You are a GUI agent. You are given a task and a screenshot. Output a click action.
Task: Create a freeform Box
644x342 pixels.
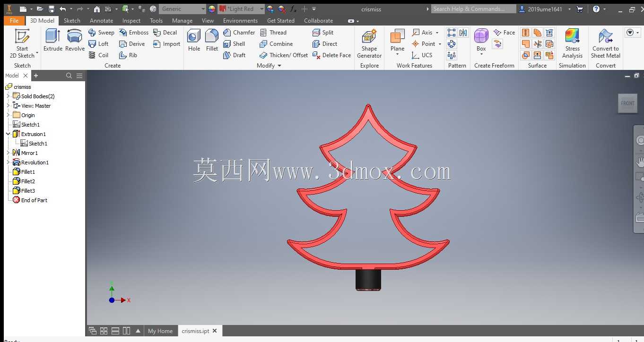coord(481,39)
